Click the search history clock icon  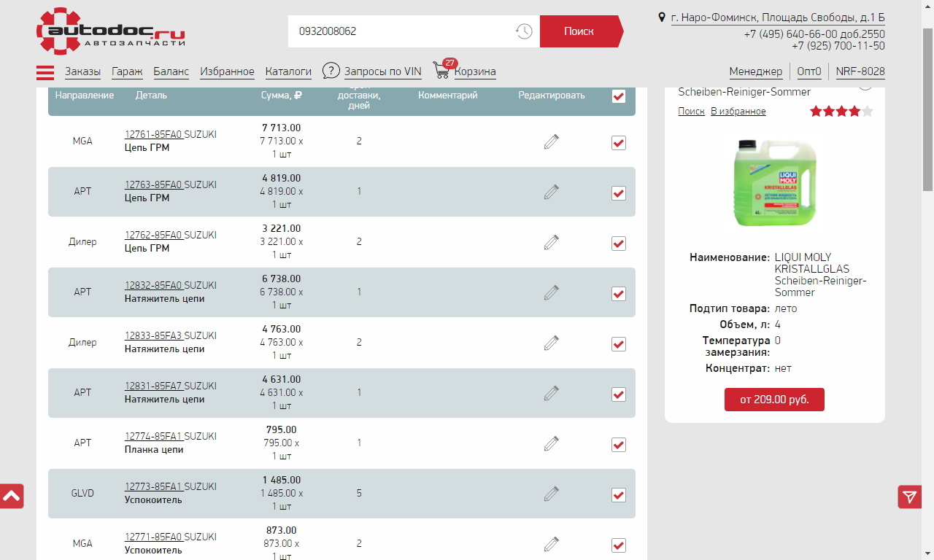pos(523,31)
